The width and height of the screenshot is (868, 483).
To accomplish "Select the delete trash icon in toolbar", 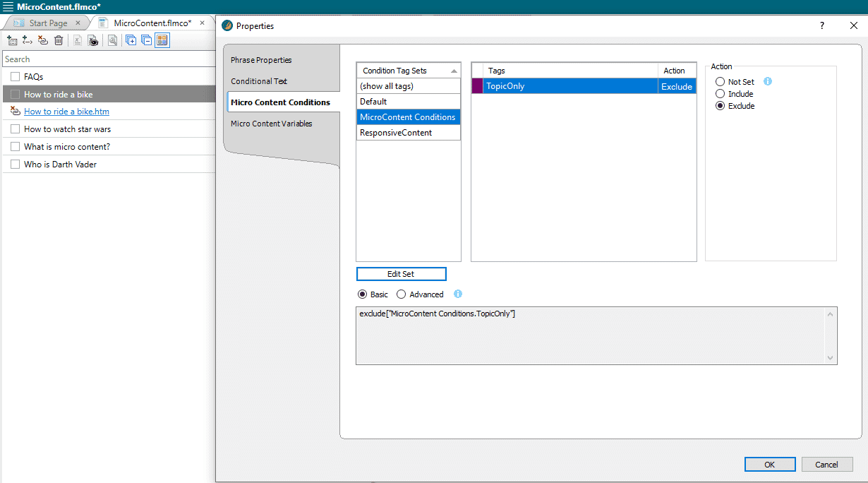I will coord(59,40).
